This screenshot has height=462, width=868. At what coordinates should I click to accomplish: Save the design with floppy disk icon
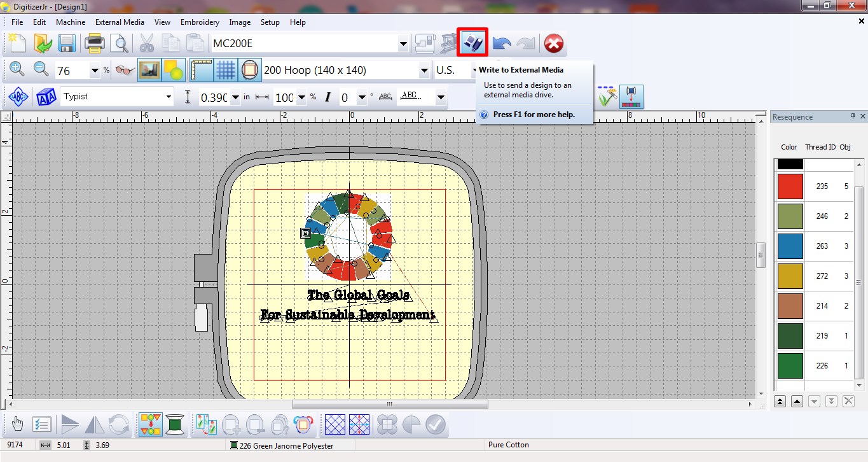pos(67,43)
